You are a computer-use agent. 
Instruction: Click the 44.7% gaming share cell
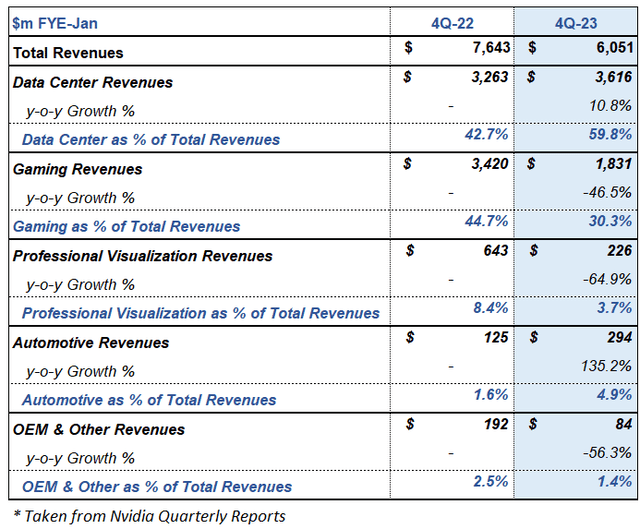coord(485,222)
